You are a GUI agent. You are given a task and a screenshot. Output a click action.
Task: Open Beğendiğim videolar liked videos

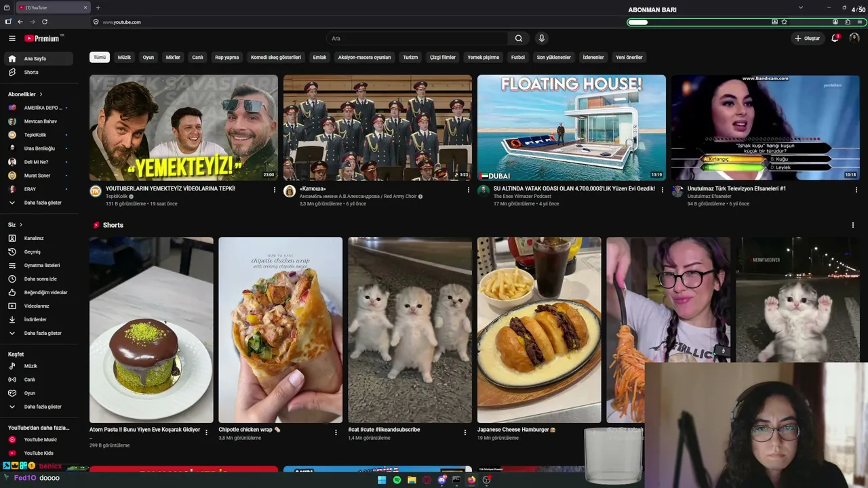[38, 293]
